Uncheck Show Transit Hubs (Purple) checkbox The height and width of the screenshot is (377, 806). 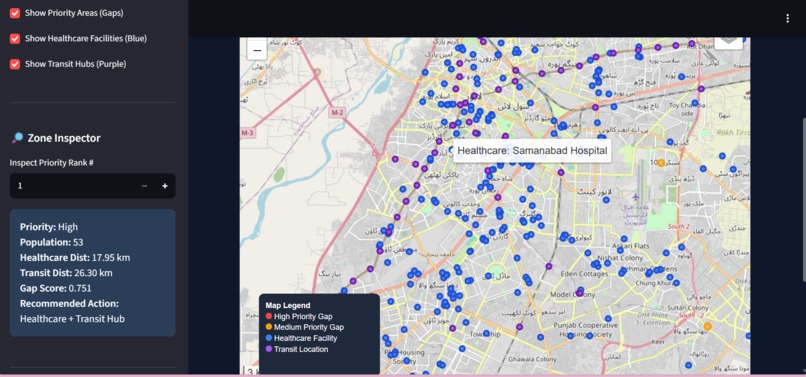15,64
